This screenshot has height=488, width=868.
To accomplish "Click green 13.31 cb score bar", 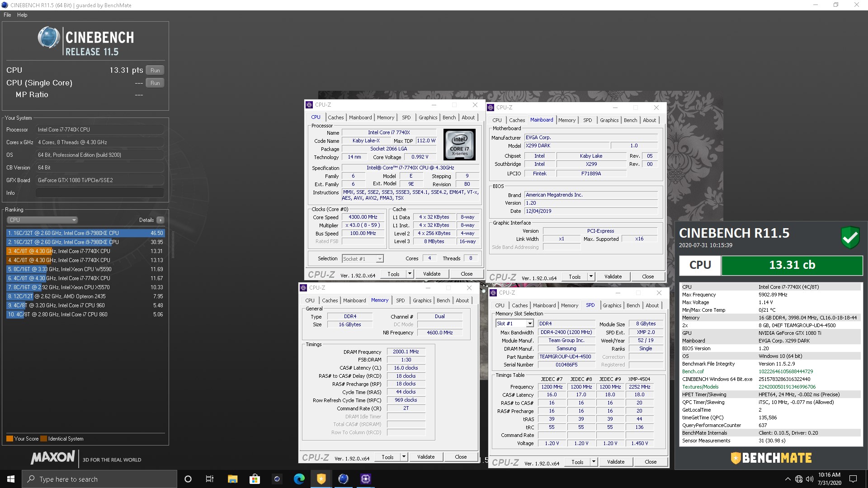I will [792, 265].
